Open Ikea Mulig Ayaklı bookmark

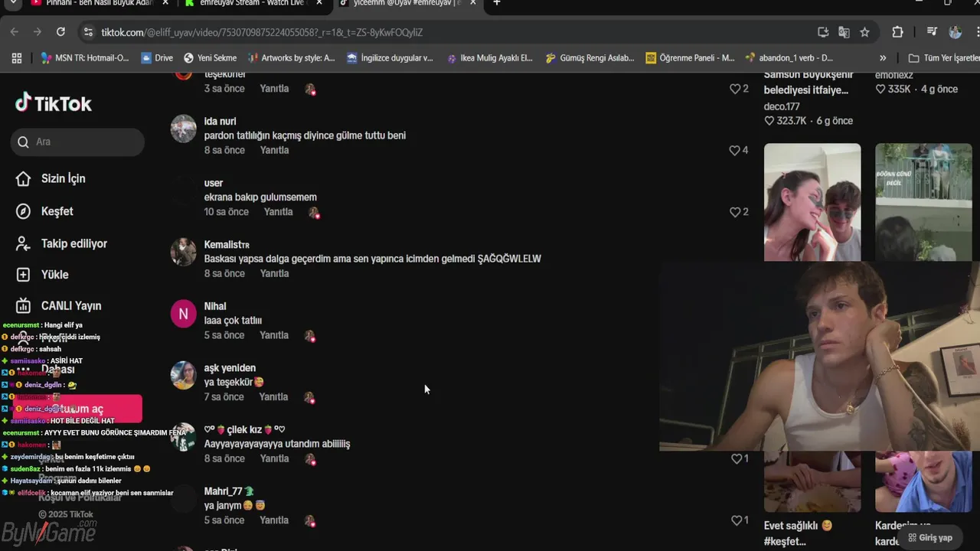490,58
